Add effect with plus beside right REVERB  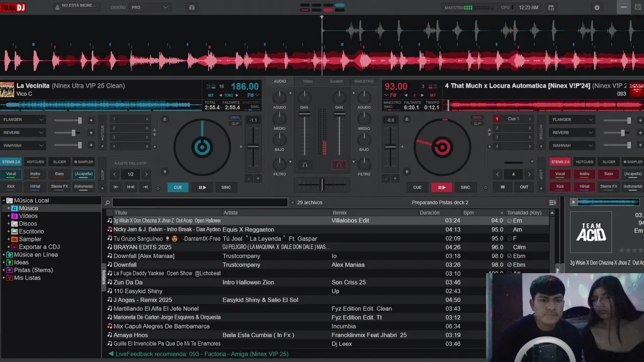coord(640,133)
